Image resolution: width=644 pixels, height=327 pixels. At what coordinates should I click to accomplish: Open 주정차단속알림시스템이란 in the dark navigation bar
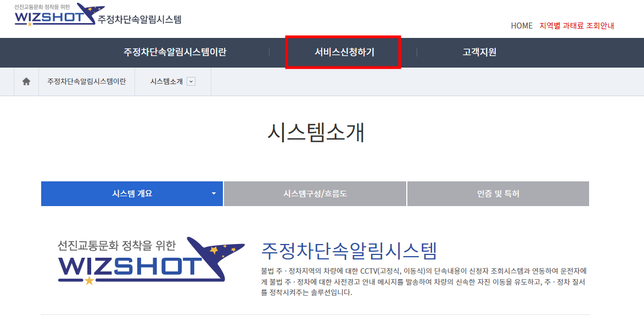coord(175,52)
